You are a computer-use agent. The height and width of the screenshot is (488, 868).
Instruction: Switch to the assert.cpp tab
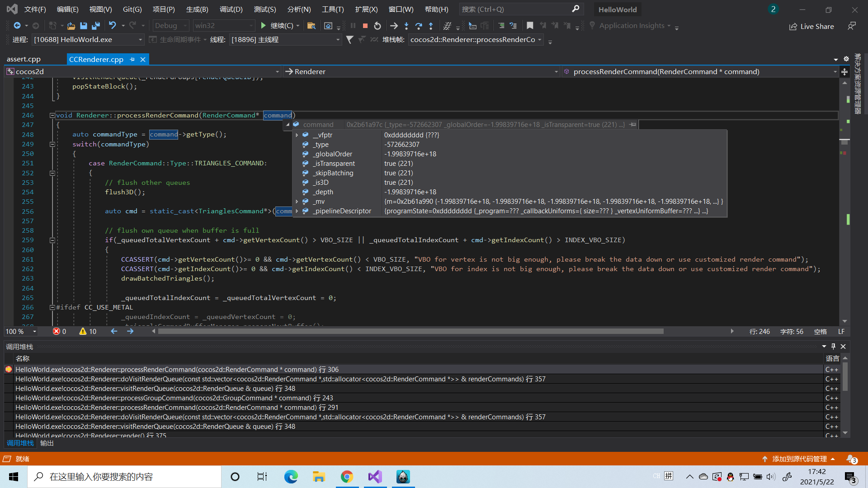click(24, 59)
